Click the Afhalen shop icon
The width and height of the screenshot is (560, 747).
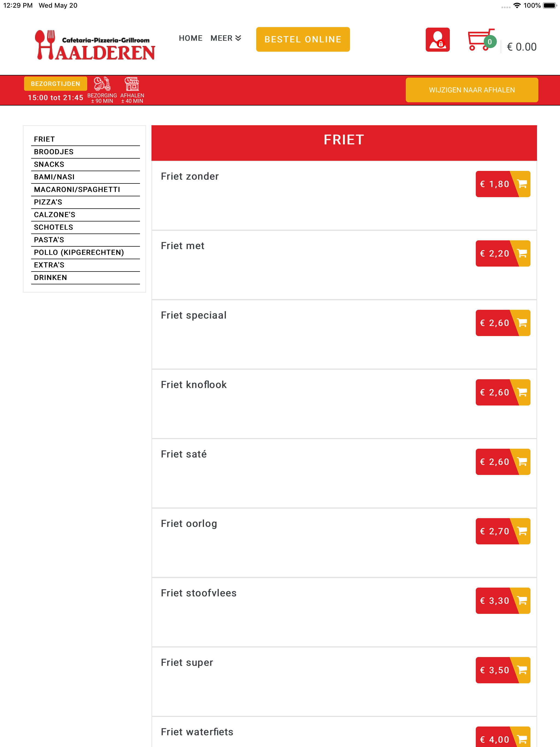[x=132, y=84]
